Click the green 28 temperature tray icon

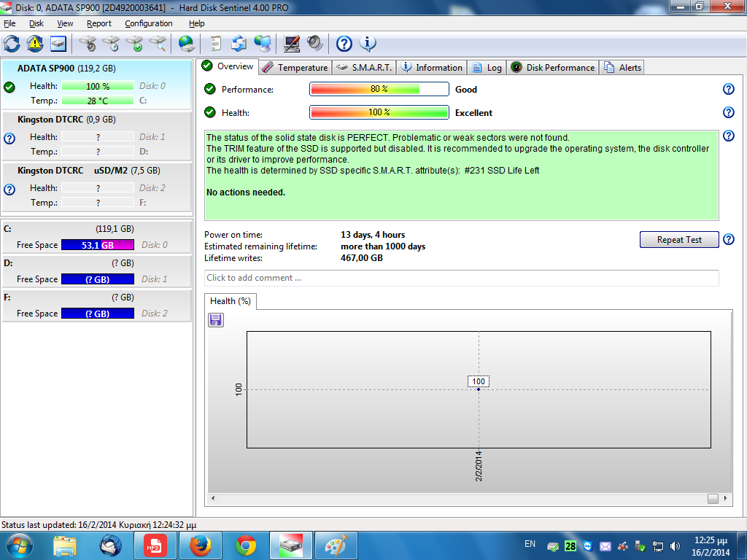click(x=570, y=546)
